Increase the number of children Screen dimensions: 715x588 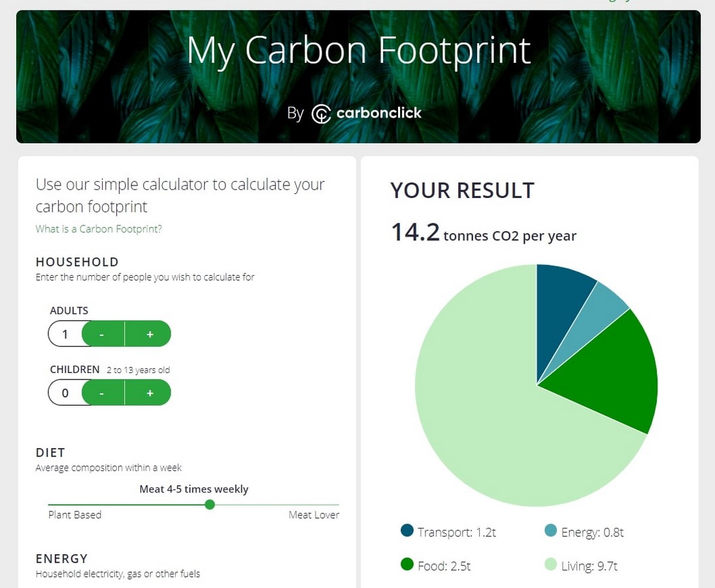pyautogui.click(x=148, y=393)
